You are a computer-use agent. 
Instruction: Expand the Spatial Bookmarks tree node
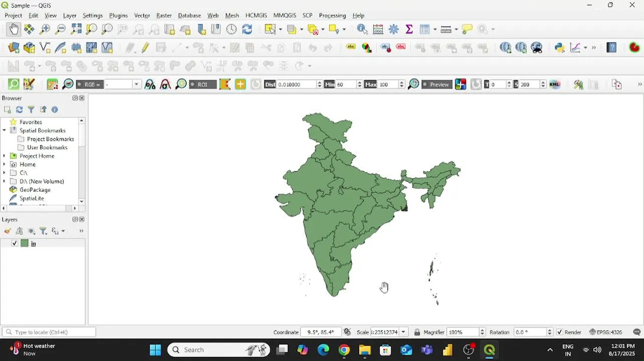(x=5, y=130)
